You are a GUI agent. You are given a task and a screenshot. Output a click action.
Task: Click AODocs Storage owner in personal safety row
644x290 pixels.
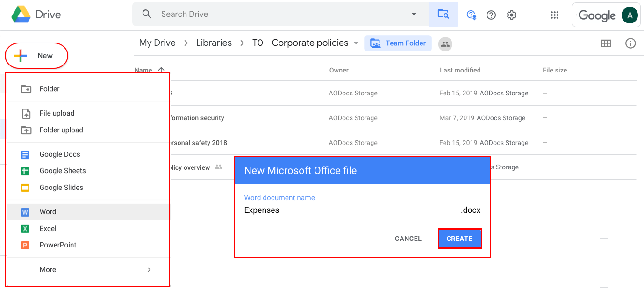pos(353,143)
